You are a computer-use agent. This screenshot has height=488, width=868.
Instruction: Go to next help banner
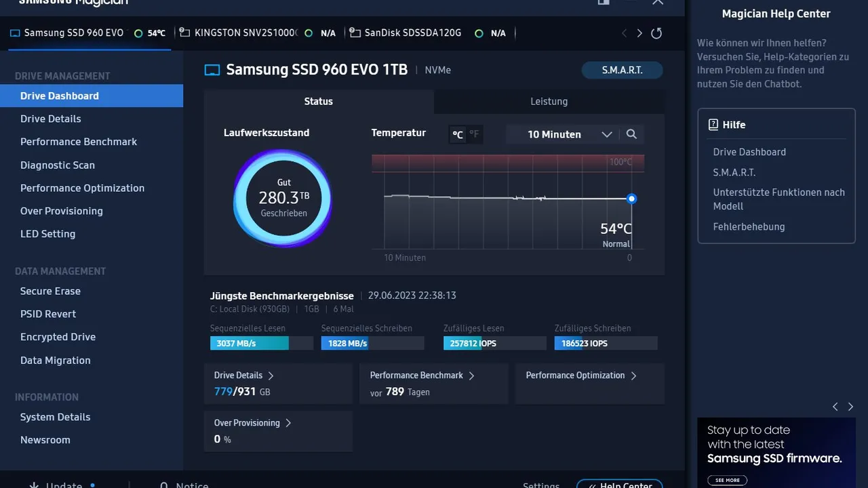850,407
